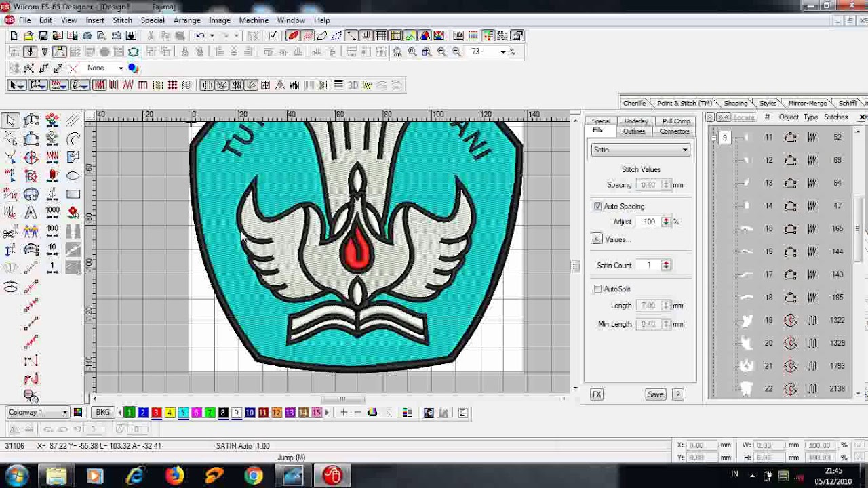Click the FX button
Viewport: 868px width, 488px height.
[x=597, y=394]
